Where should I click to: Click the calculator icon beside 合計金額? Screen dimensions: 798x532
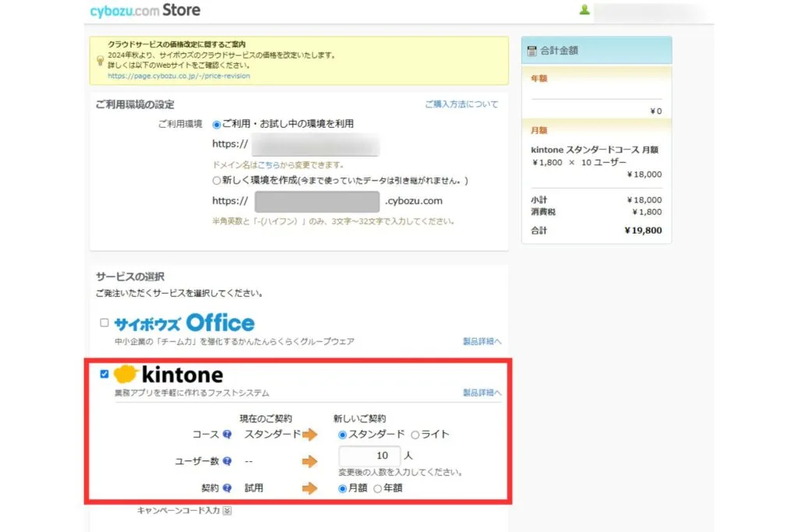tap(531, 51)
